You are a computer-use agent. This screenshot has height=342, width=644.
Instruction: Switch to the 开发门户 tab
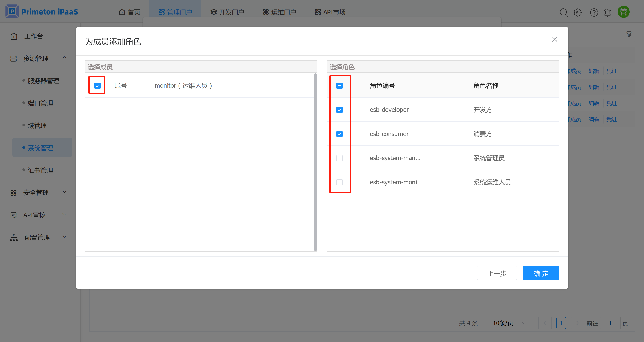click(227, 12)
